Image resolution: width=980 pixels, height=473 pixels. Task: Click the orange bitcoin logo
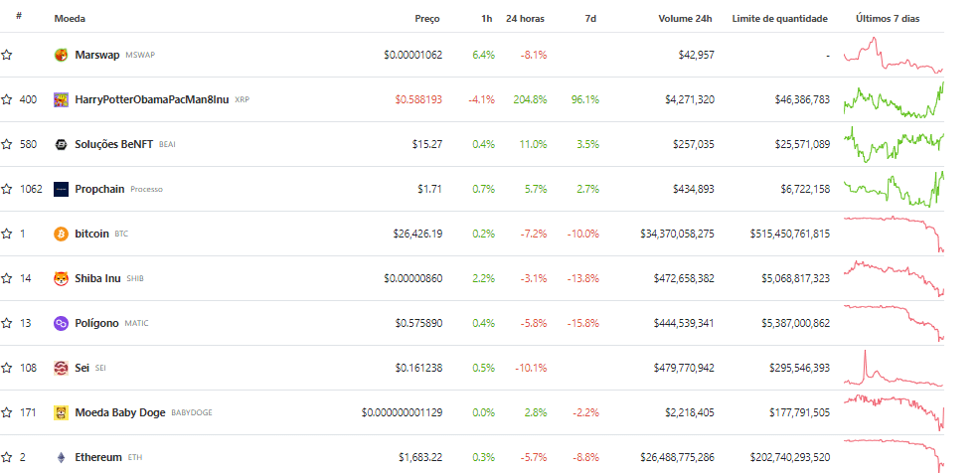(61, 234)
